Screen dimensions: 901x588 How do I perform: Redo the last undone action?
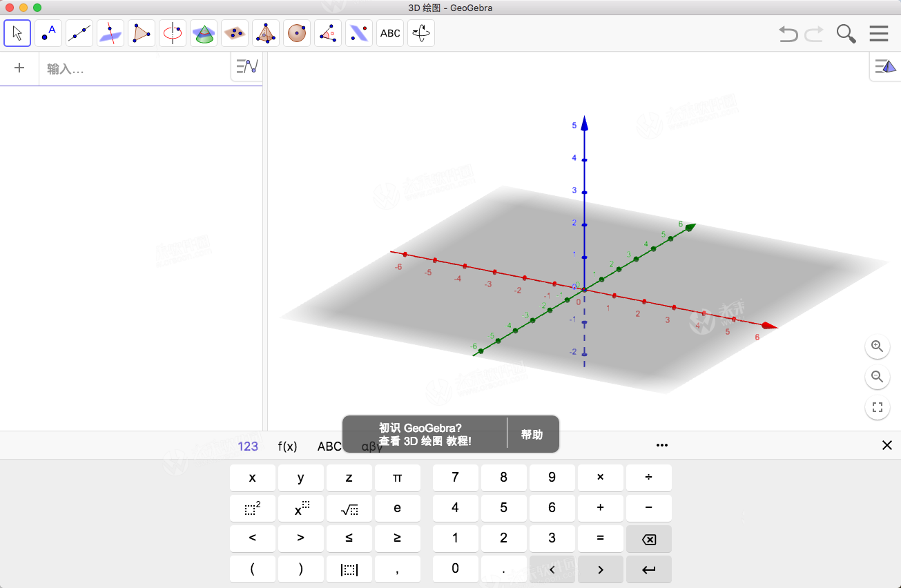pos(814,34)
